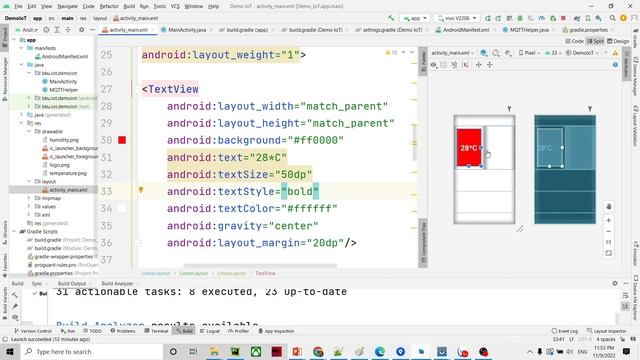Open the app run configuration dropdown
This screenshot has height=360, width=640.
(415, 18)
